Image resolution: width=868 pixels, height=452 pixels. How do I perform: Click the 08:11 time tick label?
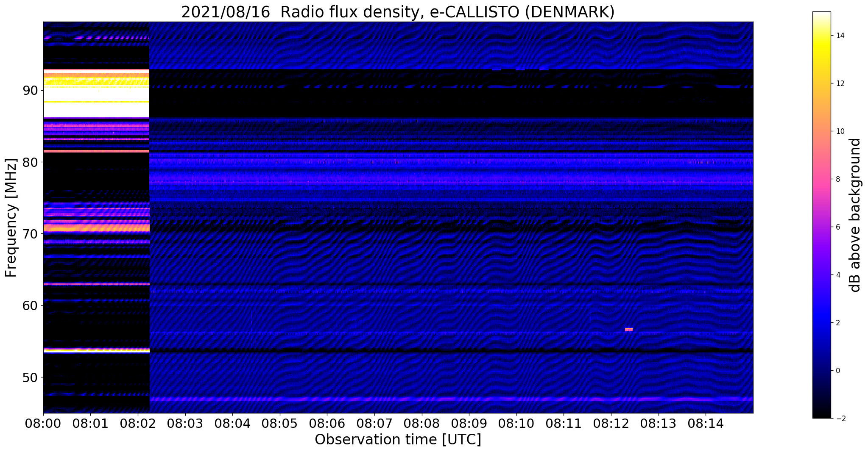pos(564,423)
